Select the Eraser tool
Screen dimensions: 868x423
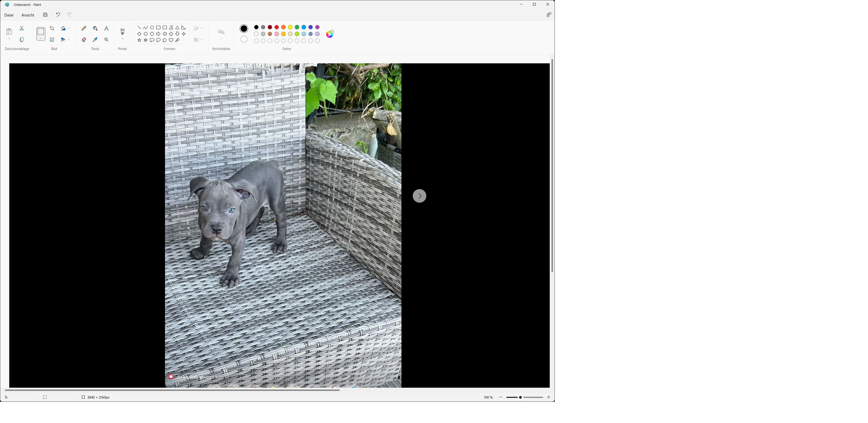pyautogui.click(x=84, y=39)
